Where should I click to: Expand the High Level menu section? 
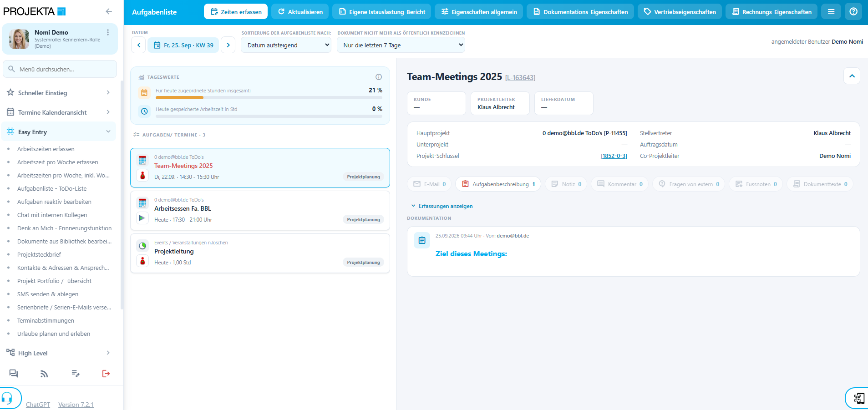click(x=59, y=353)
